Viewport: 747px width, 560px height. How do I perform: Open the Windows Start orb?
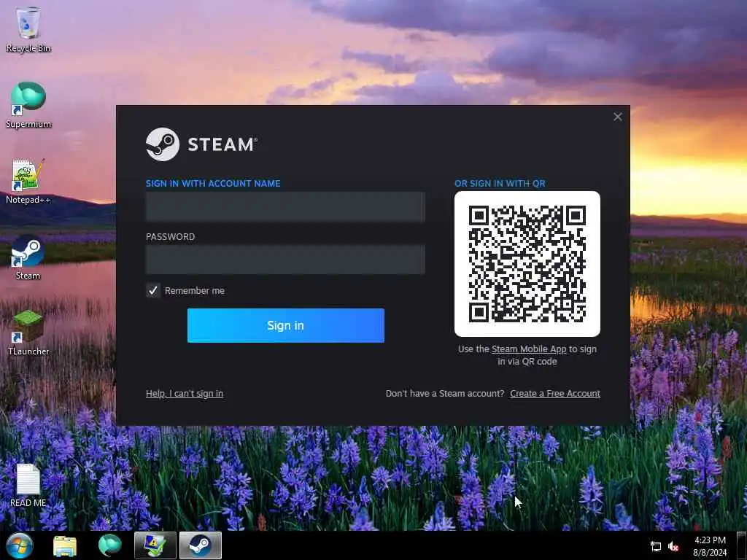pyautogui.click(x=19, y=545)
